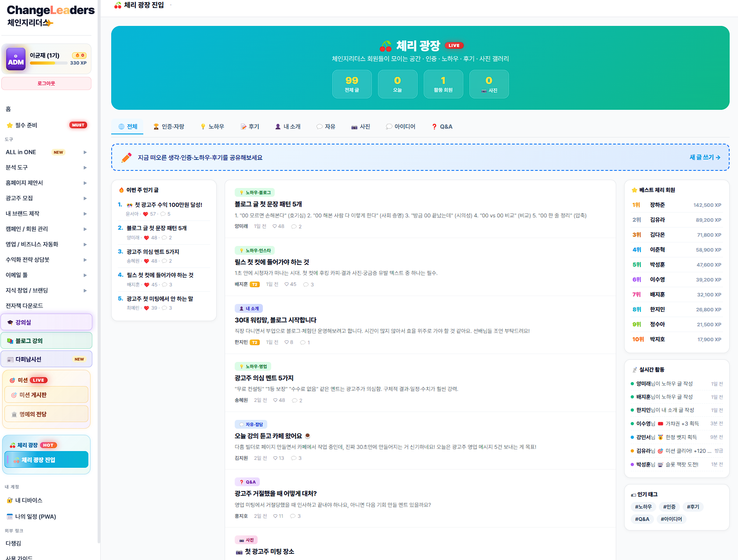Screen dimensions: 738x560
Task: Switch to the 사진 tab
Action: pyautogui.click(x=360, y=126)
